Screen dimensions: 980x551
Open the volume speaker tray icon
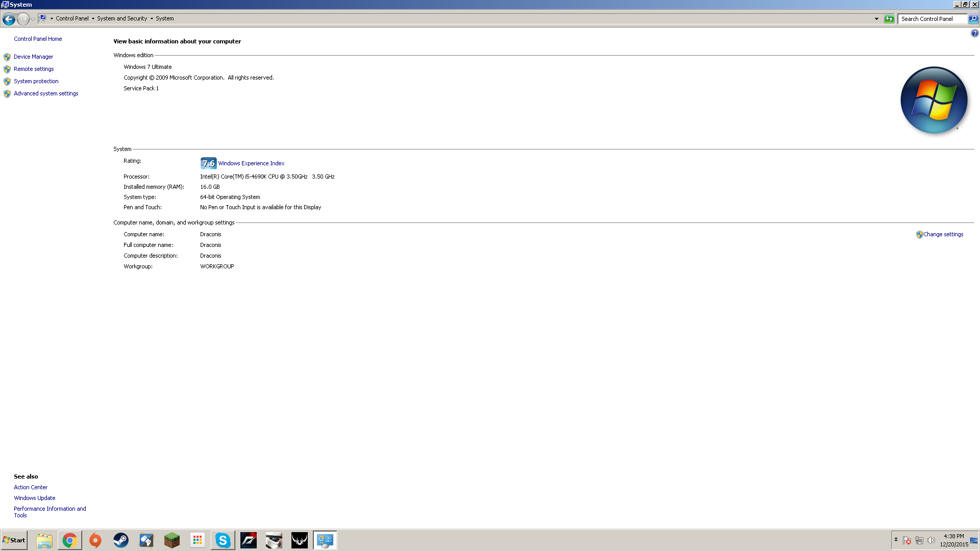pyautogui.click(x=932, y=540)
